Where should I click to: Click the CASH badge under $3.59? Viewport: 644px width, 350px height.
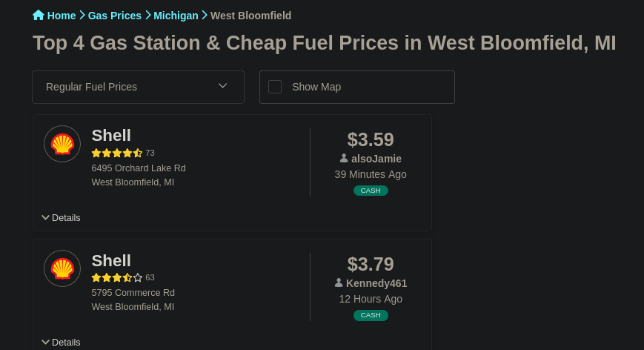(371, 191)
